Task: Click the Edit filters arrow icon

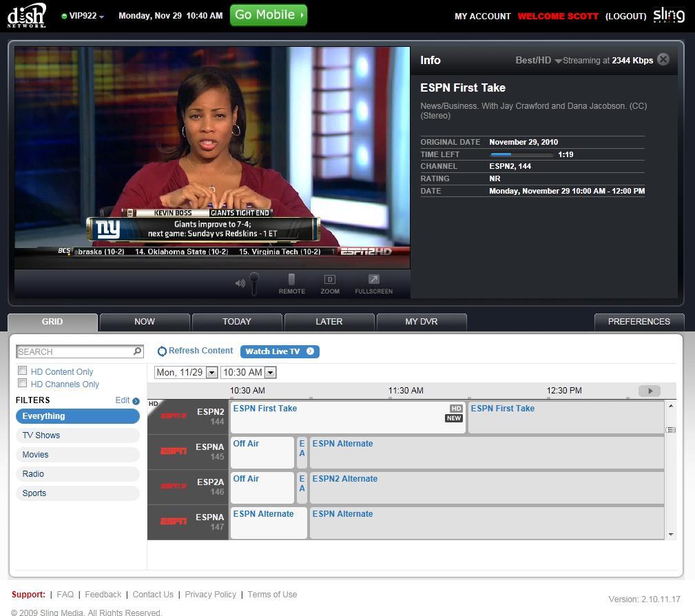Action: point(136,401)
